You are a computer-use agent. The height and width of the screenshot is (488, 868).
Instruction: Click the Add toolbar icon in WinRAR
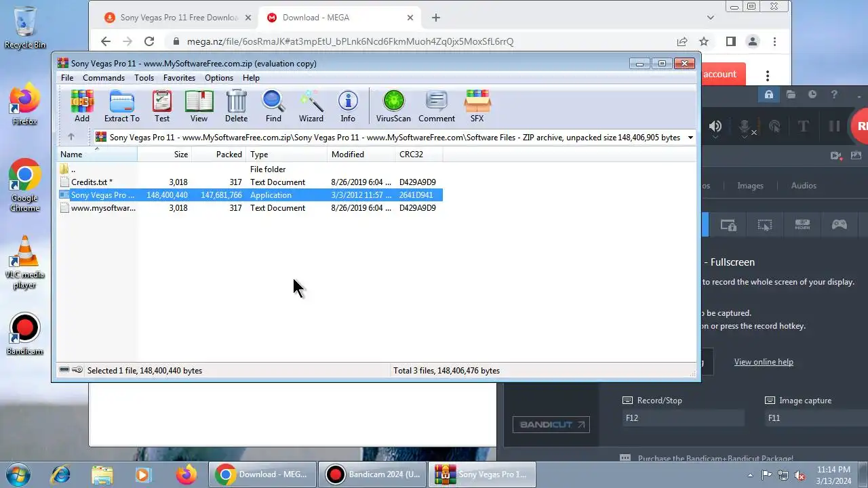(x=82, y=106)
